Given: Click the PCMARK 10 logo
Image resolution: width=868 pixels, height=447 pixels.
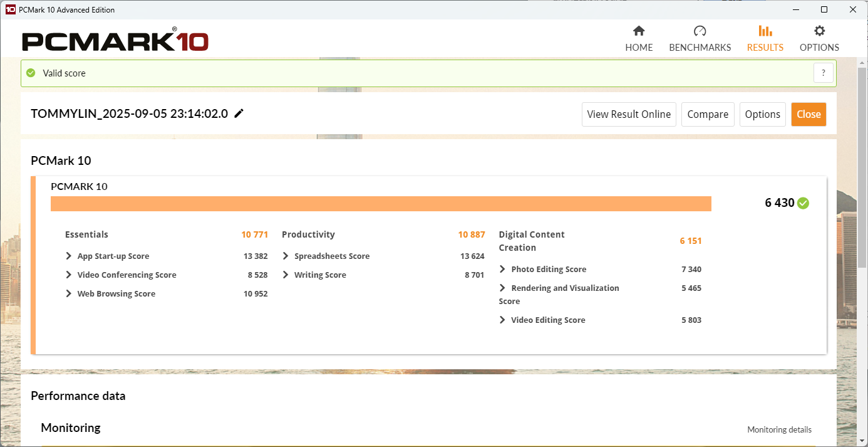Looking at the screenshot, I should click(x=115, y=41).
